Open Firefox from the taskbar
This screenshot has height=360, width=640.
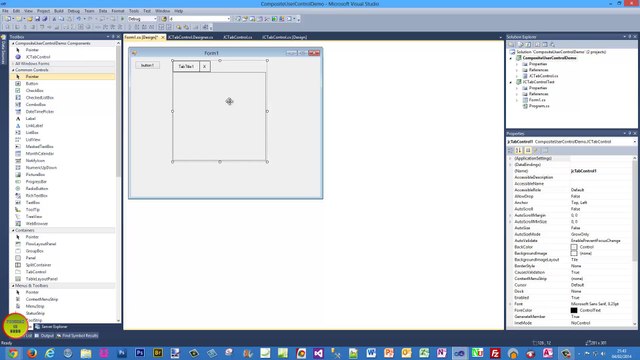click(x=32, y=353)
